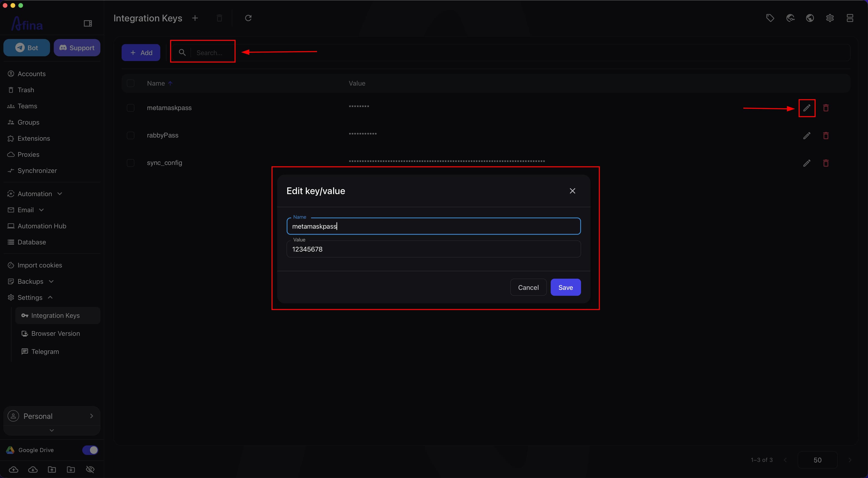Click the globe with refresh icon

pyautogui.click(x=790, y=18)
